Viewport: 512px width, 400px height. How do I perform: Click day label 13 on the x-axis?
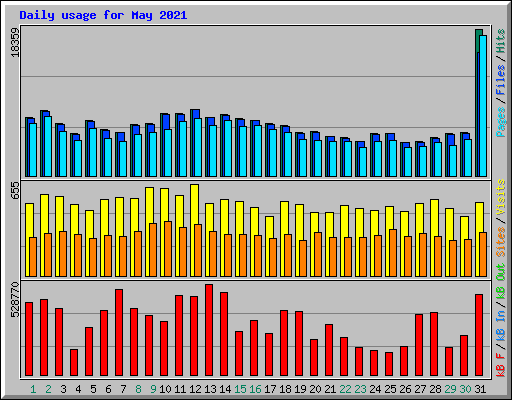click(210, 389)
